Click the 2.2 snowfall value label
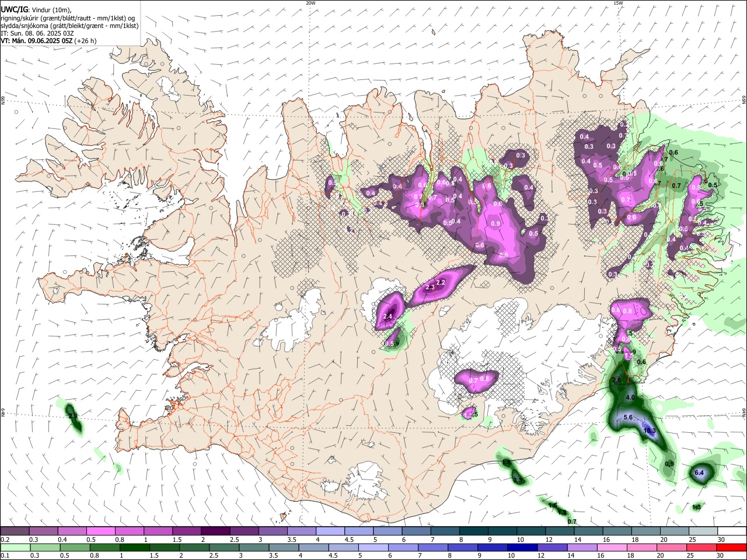Image resolution: width=747 pixels, height=560 pixels. click(441, 282)
